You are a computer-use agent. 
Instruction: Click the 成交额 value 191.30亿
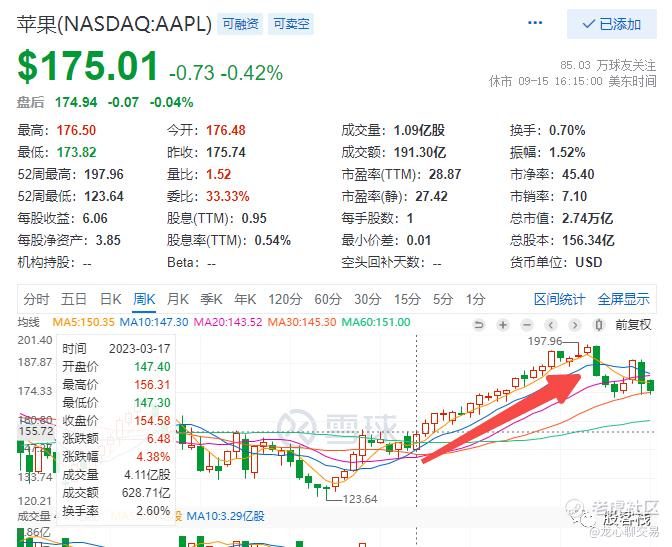[420, 152]
